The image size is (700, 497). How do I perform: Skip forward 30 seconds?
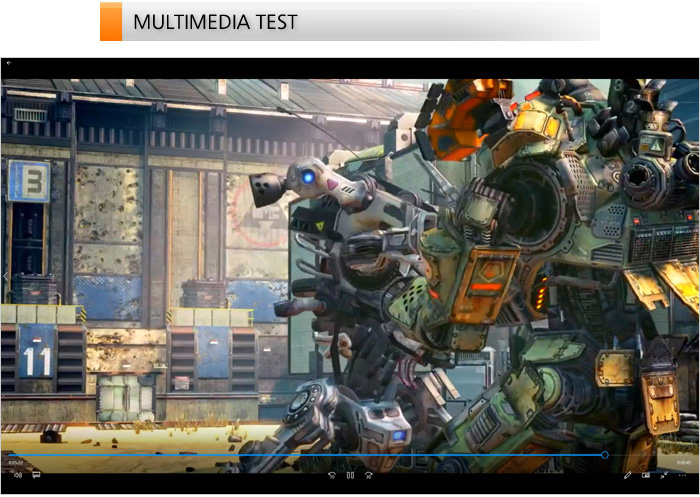click(x=369, y=476)
